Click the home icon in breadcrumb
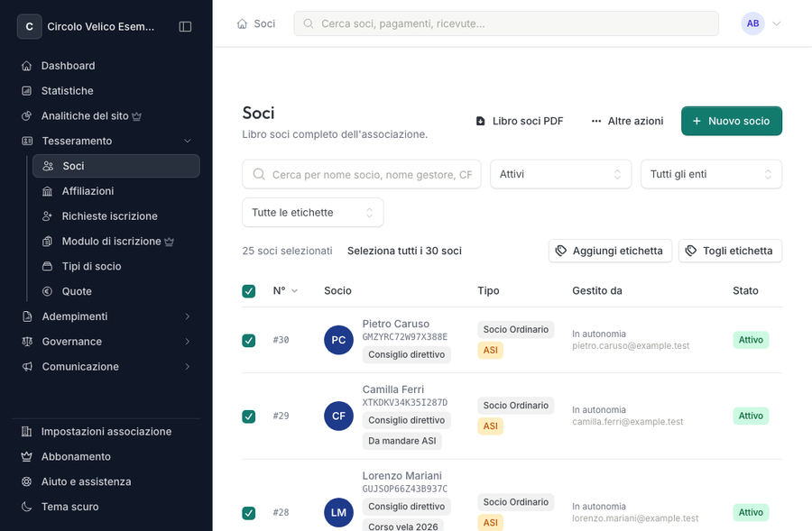The width and height of the screenshot is (812, 531). tap(242, 23)
